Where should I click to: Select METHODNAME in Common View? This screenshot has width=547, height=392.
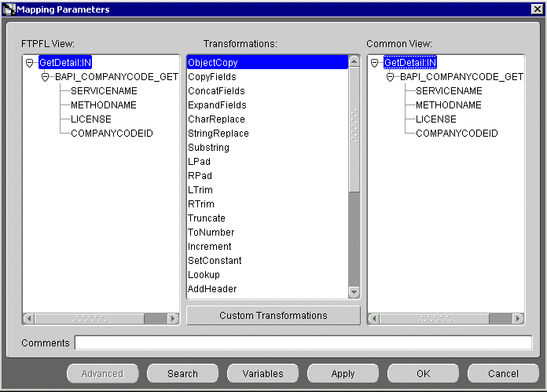point(449,105)
